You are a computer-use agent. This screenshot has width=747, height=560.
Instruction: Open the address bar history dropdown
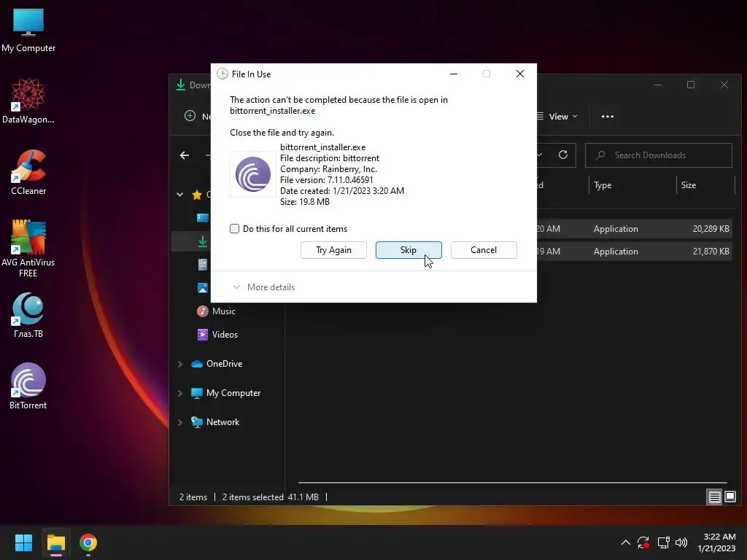tap(540, 155)
